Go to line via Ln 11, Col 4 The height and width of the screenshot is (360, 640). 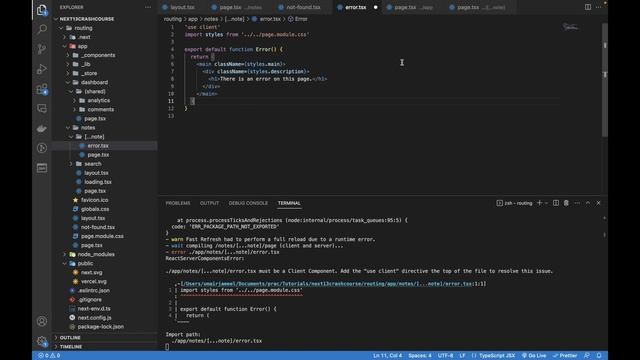click(387, 356)
